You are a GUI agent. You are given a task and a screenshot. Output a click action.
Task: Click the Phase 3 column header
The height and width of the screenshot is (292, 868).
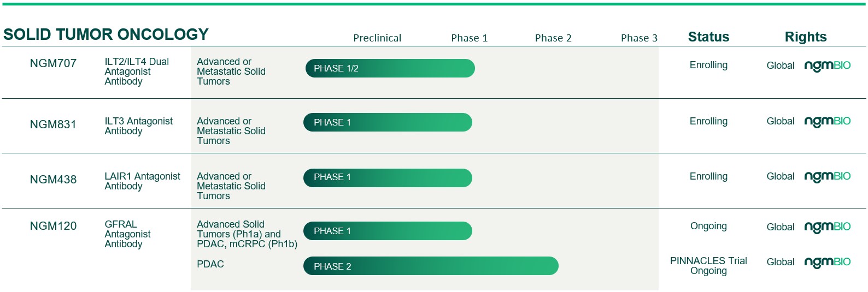click(639, 38)
